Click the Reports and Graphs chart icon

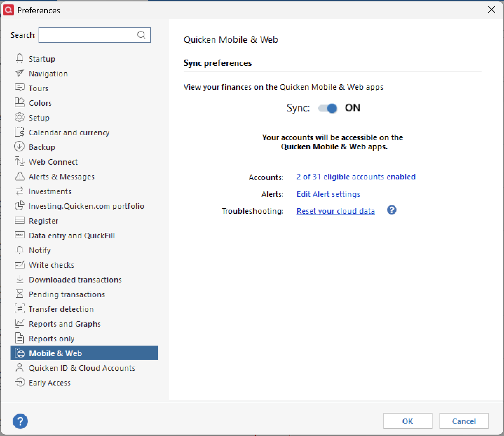pyautogui.click(x=20, y=323)
